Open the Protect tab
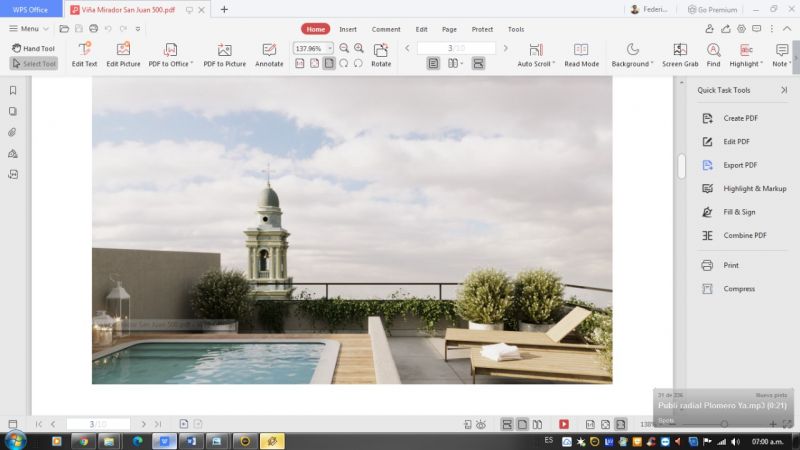 pyautogui.click(x=482, y=29)
